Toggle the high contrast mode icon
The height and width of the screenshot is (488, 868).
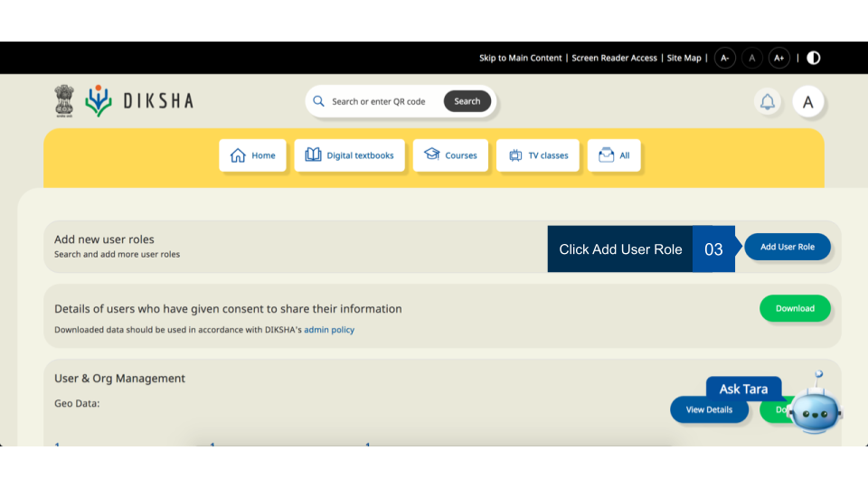pos(814,58)
